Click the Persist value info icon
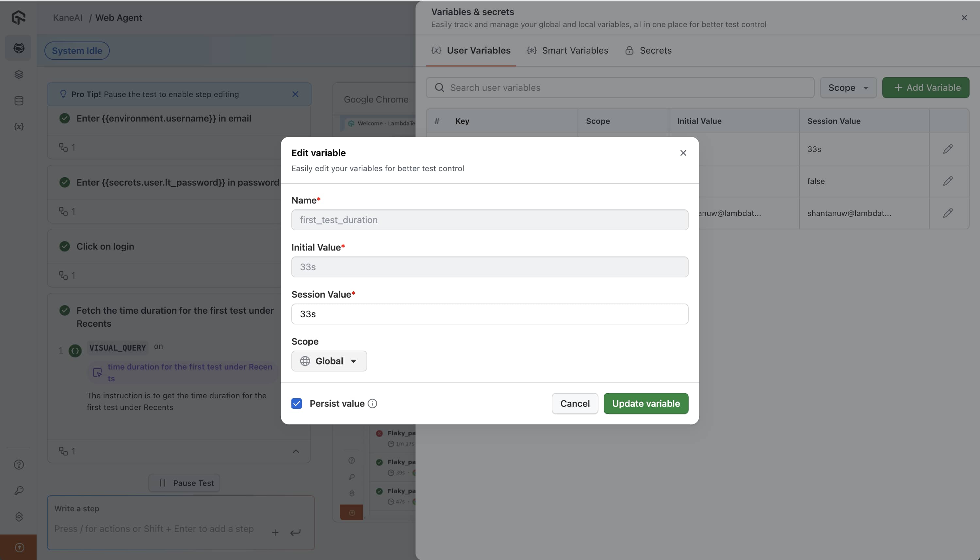This screenshot has width=980, height=560. (x=372, y=404)
